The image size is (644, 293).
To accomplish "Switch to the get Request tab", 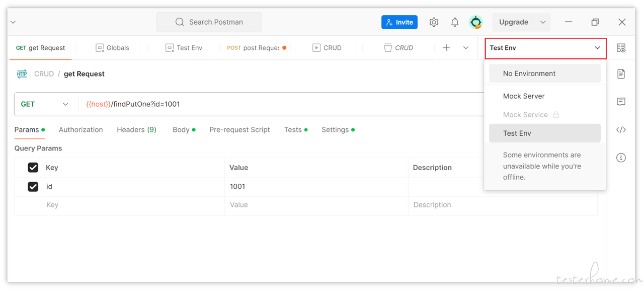I will 41,48.
